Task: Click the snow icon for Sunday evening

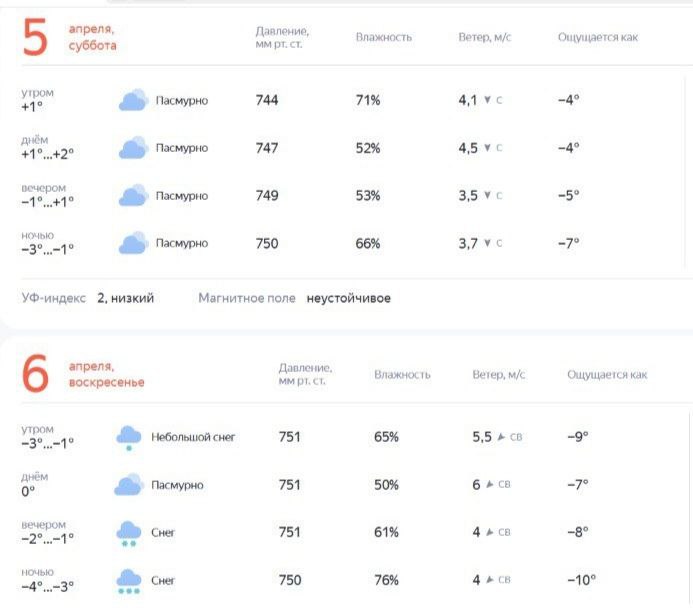Action: tap(129, 533)
